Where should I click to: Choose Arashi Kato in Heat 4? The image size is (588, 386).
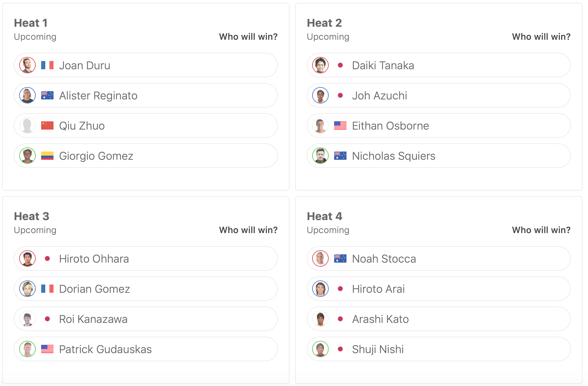pyautogui.click(x=438, y=319)
